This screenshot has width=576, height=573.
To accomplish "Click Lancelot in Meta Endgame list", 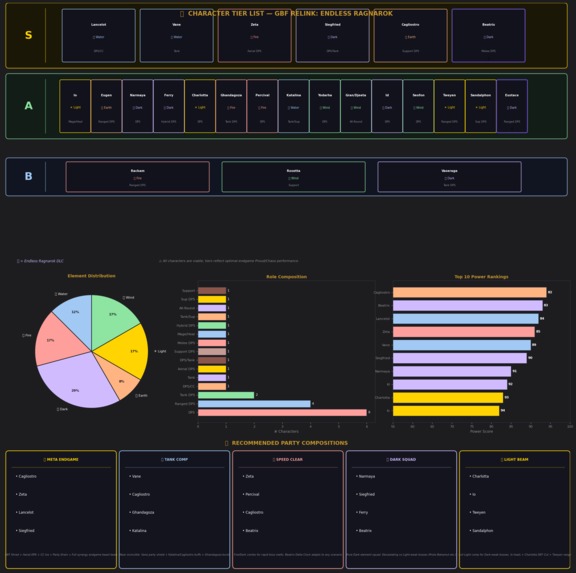I will (25, 512).
